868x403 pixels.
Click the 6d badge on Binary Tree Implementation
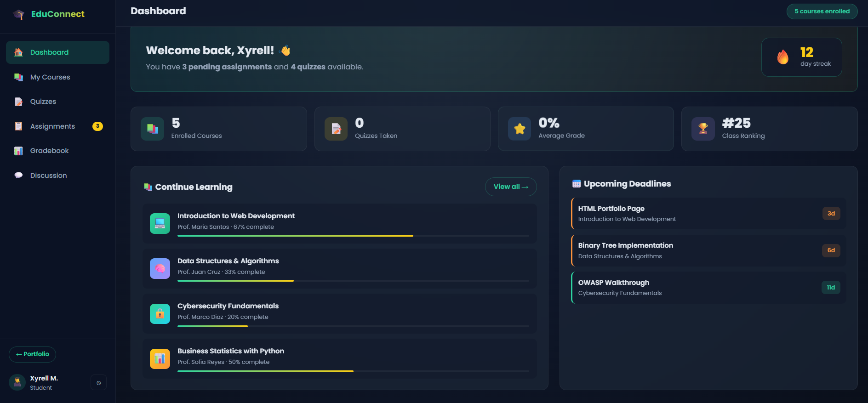[x=831, y=250]
